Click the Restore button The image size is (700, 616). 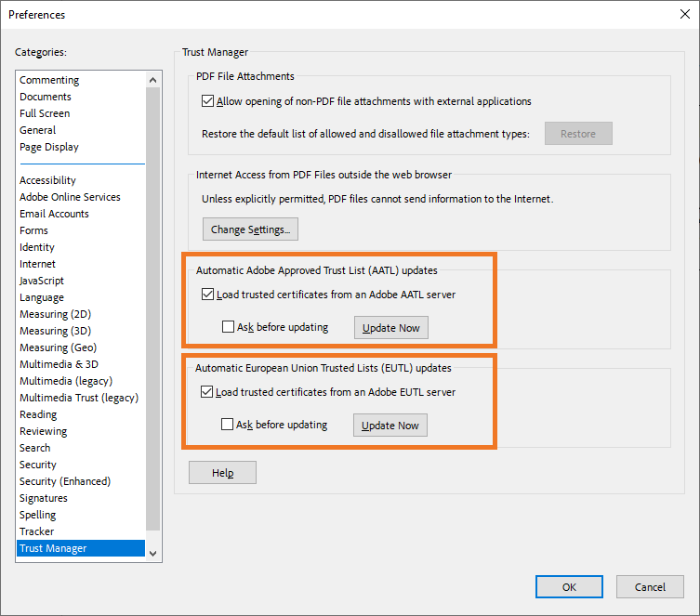(578, 134)
